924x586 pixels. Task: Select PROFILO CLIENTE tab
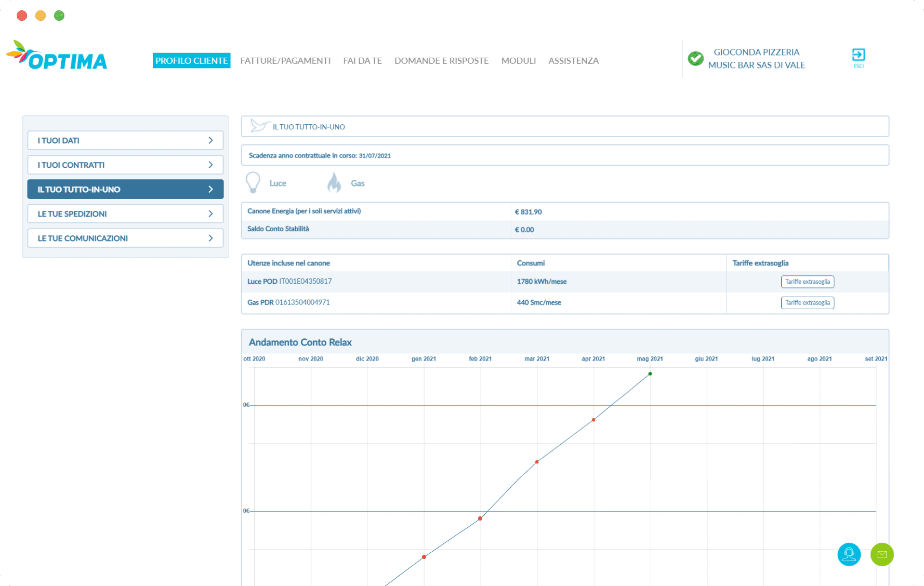pos(191,61)
